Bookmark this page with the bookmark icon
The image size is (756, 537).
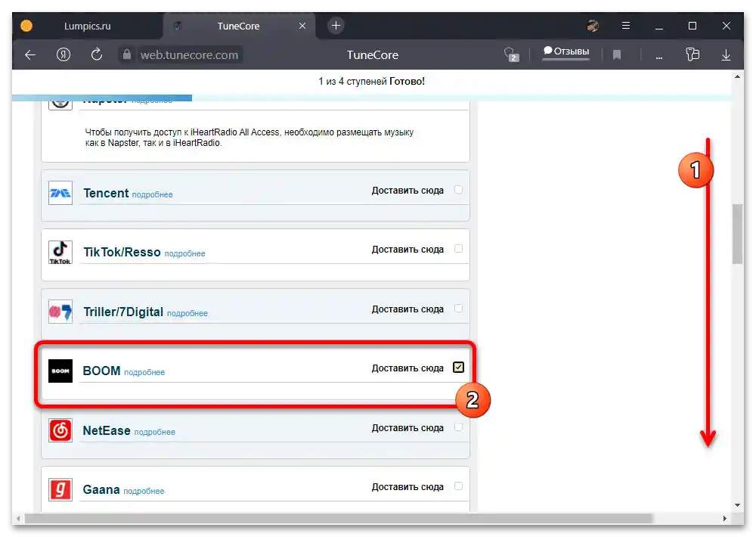[617, 55]
